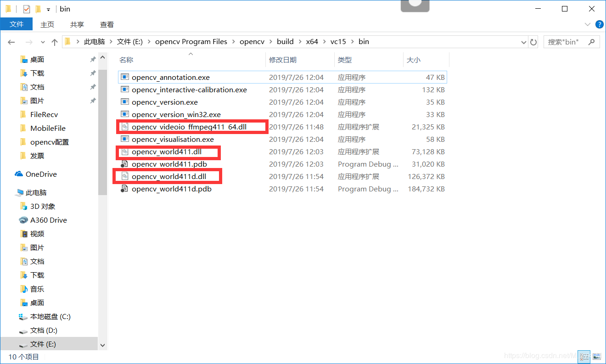Switch to the 查看 tab

coord(107,24)
